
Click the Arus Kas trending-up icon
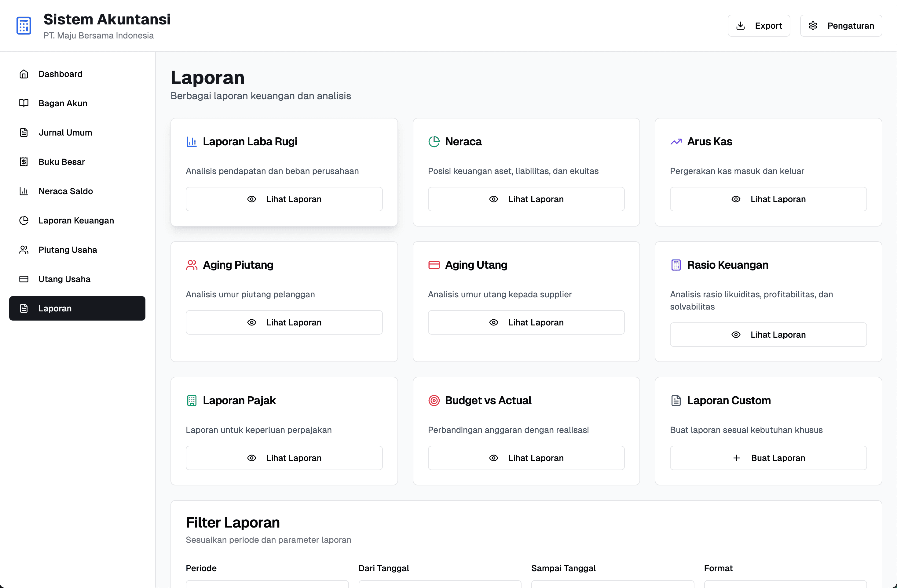pos(676,142)
